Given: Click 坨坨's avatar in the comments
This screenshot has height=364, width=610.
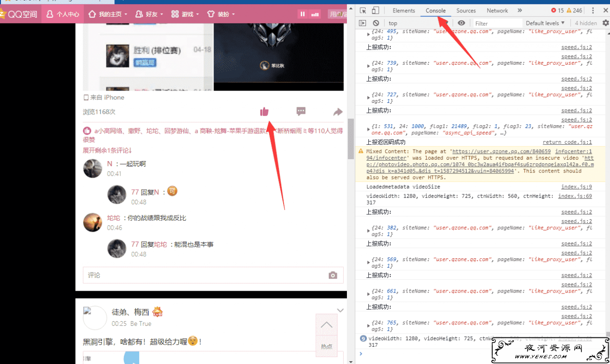Looking at the screenshot, I should (92, 222).
